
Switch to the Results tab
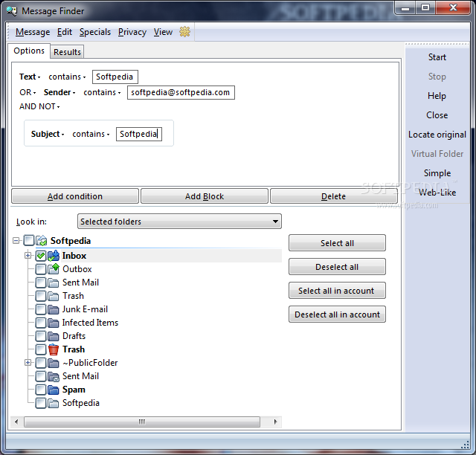coord(67,52)
